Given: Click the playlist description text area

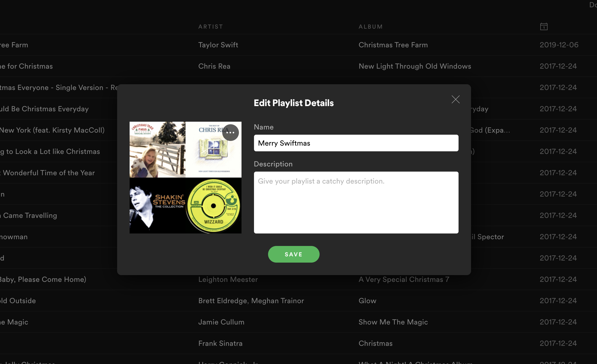Looking at the screenshot, I should point(356,202).
